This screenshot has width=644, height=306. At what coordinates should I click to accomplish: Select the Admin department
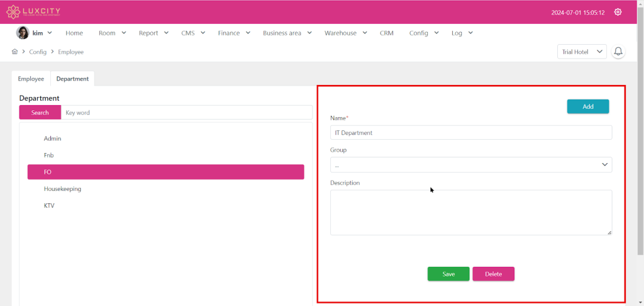coord(52,139)
